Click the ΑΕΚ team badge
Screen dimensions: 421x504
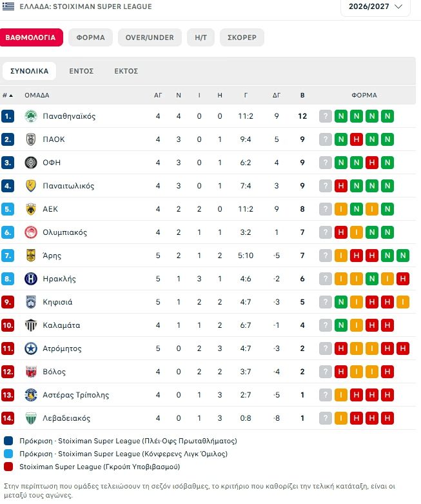click(x=31, y=209)
